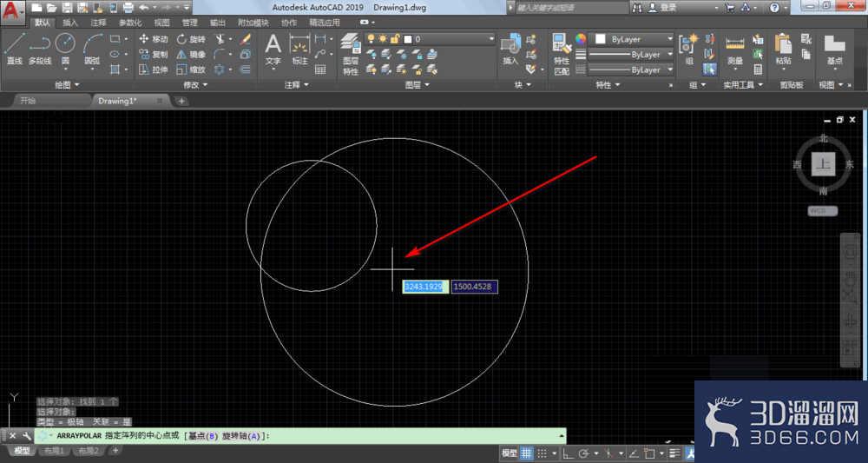Open the object color wheel swatch

tap(580, 39)
